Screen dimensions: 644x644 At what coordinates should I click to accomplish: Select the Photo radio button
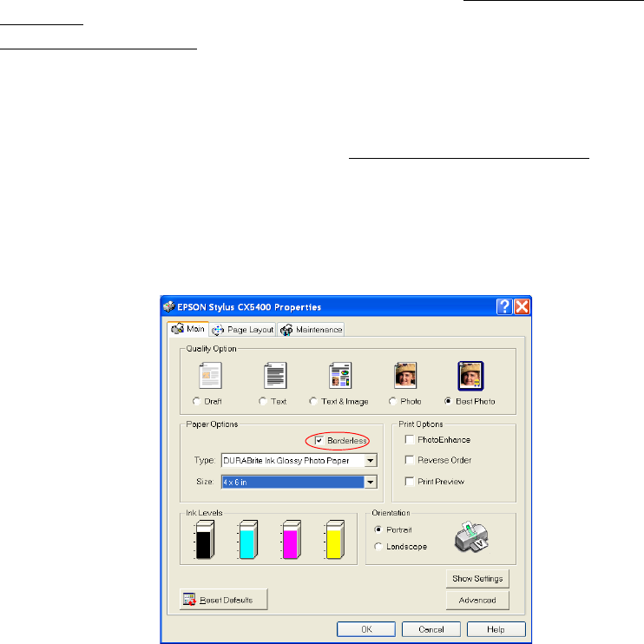tap(392, 401)
